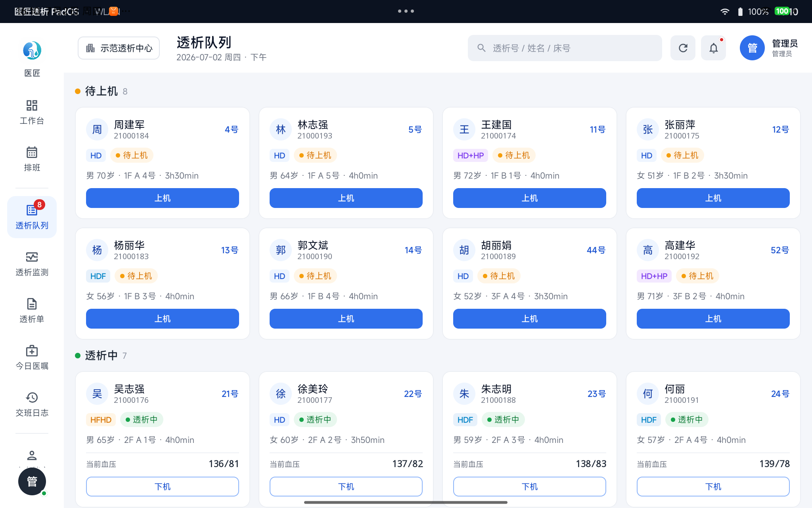Click the refresh icon button
This screenshot has height=508, width=812.
[683, 48]
